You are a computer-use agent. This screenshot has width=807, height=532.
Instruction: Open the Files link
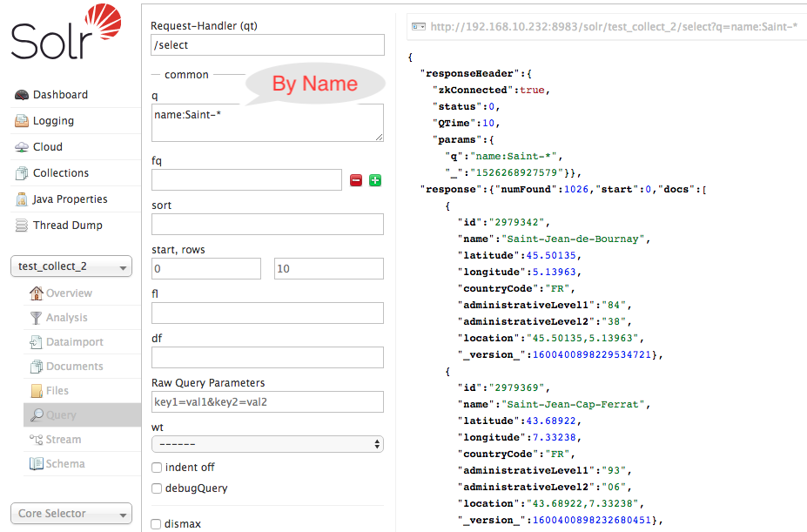57,391
